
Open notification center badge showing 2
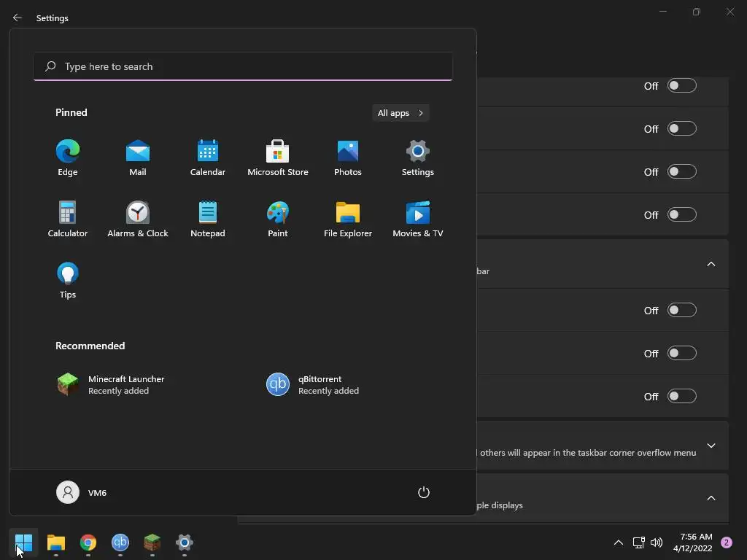click(727, 542)
